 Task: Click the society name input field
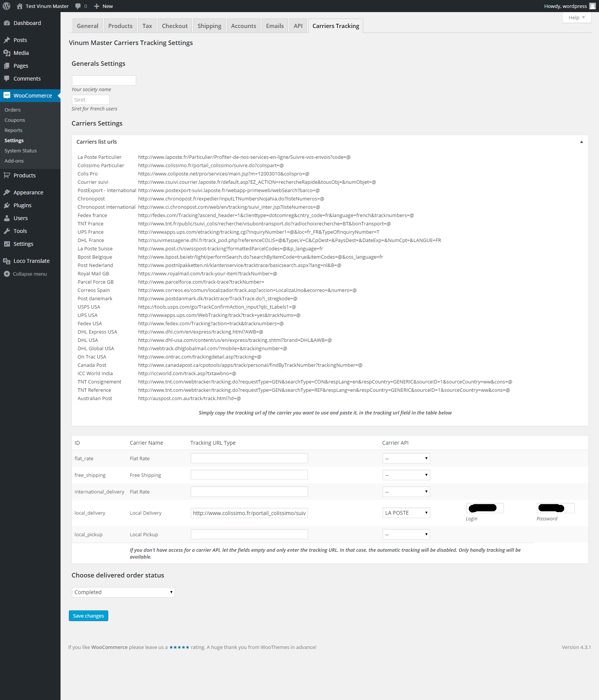(x=104, y=80)
